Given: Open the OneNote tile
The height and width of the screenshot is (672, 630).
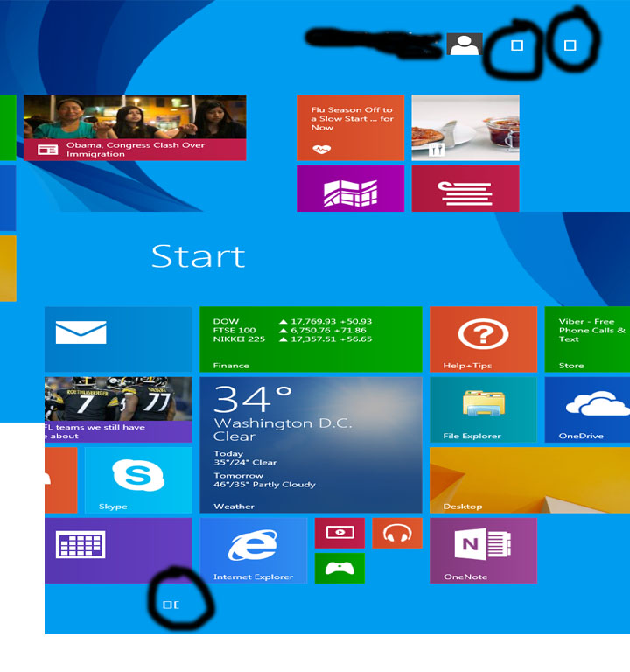Looking at the screenshot, I should (x=483, y=550).
